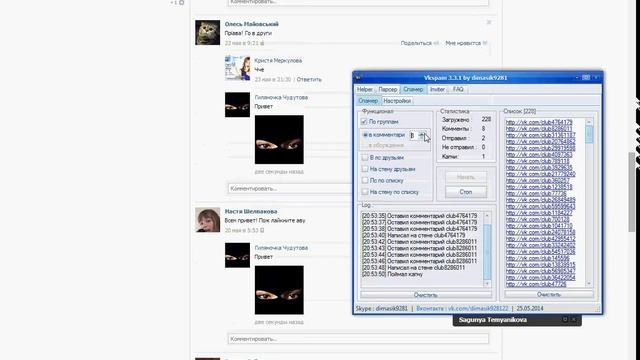
Task: Click the Стоп button
Action: (x=466, y=192)
